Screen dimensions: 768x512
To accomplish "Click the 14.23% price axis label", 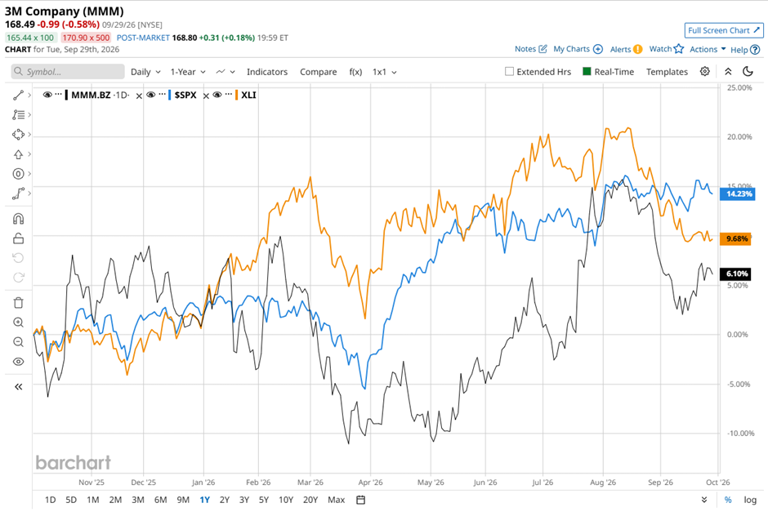I will tap(737, 194).
